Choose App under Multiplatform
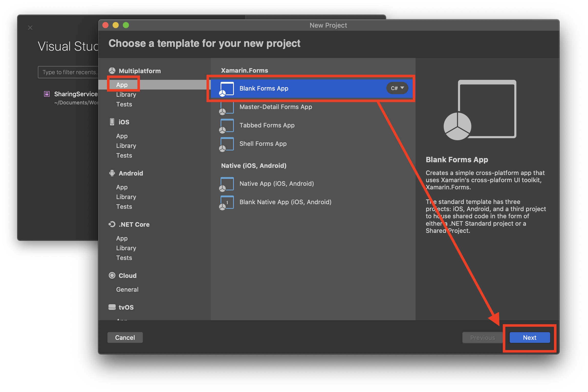The width and height of the screenshot is (588, 392). pyautogui.click(x=122, y=85)
